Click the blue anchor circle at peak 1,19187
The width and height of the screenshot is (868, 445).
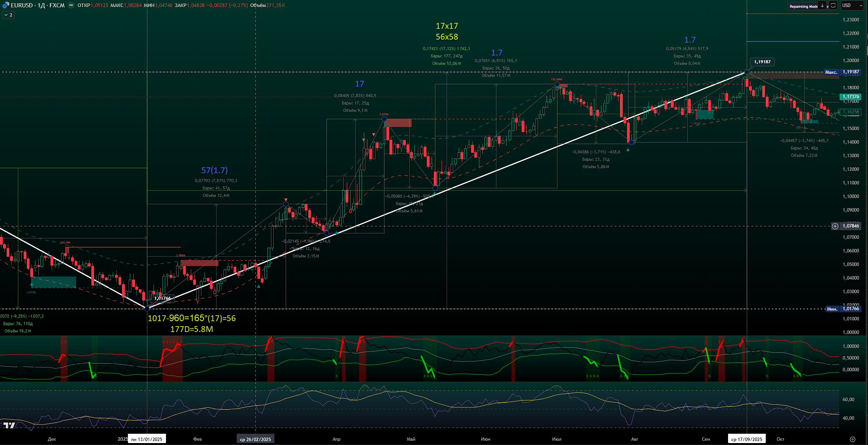point(747,72)
